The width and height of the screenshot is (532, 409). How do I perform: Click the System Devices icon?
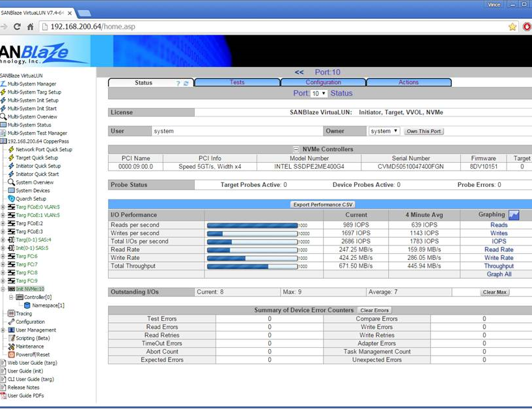coord(11,190)
